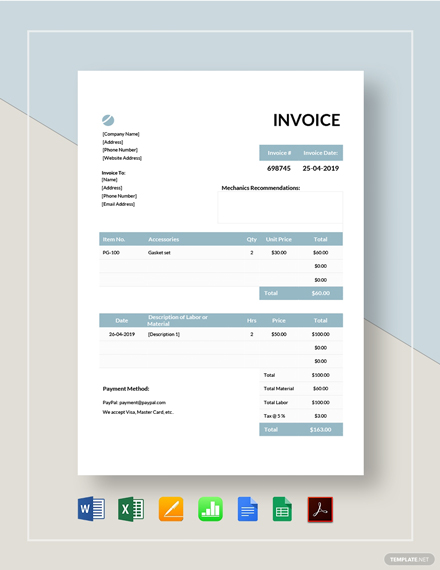This screenshot has width=440, height=570.
Task: Select the Google Sheets format icon
Action: 282,509
